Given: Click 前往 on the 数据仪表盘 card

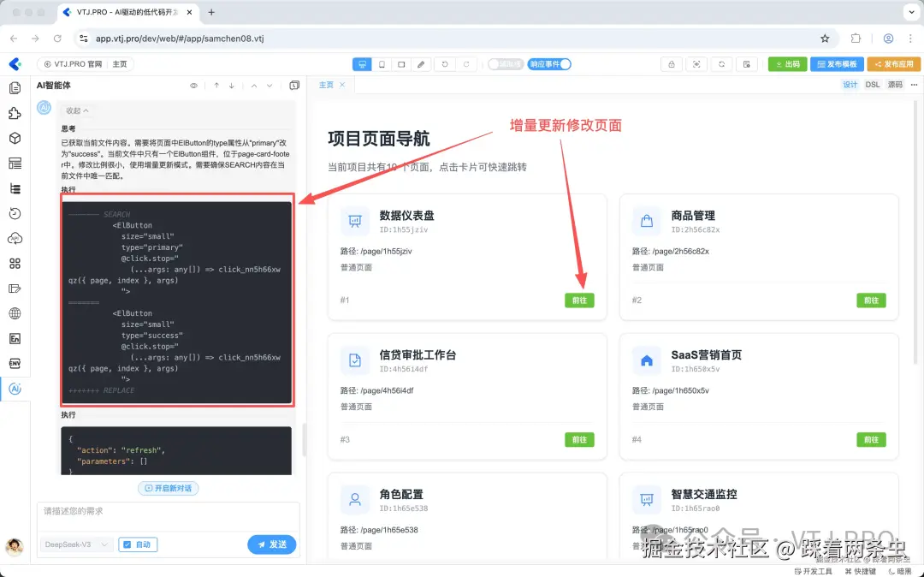Looking at the screenshot, I should 579,300.
